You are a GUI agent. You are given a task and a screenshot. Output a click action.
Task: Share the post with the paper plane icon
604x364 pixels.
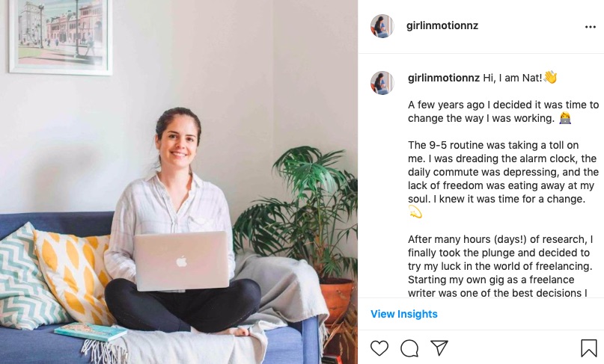[x=439, y=348]
